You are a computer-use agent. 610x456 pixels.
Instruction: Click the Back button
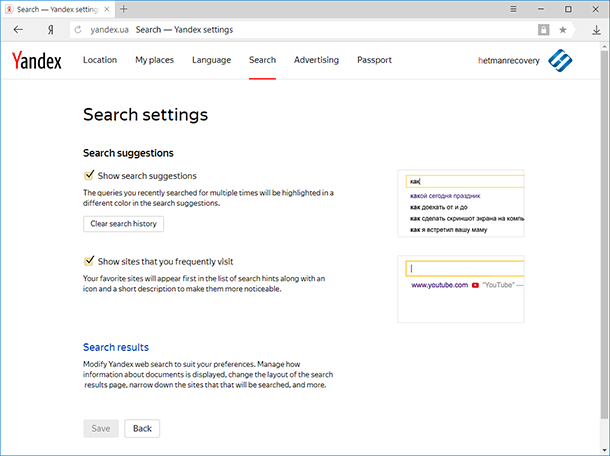point(142,428)
